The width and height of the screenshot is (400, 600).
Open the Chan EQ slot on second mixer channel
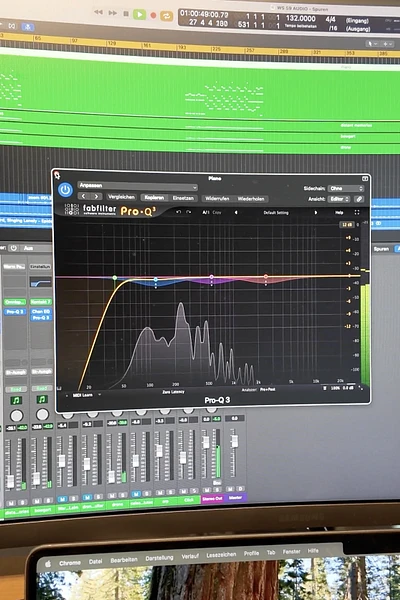click(x=41, y=311)
